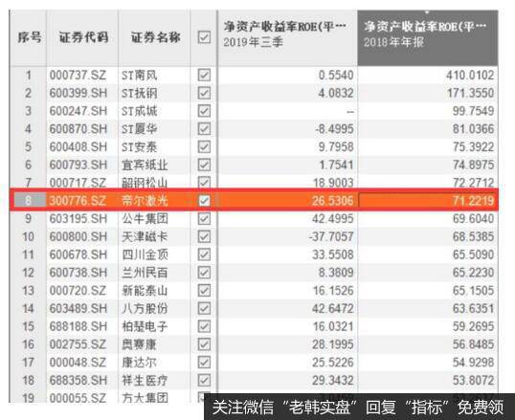The image size is (515, 420).
Task: Select stock code 688188.SH
Action: point(78,326)
